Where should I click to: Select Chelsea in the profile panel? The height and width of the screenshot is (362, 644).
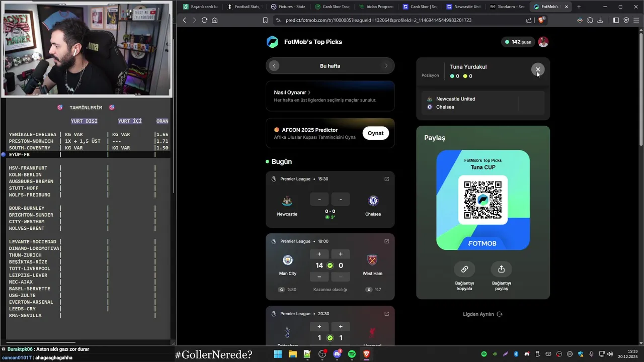coord(445,107)
